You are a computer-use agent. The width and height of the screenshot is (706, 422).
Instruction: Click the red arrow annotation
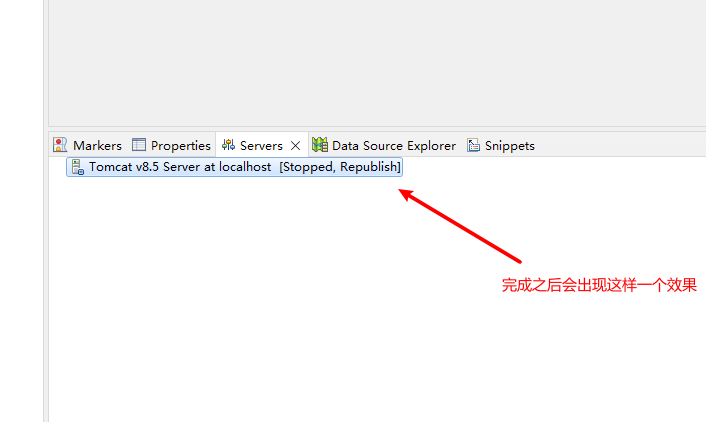[x=460, y=226]
